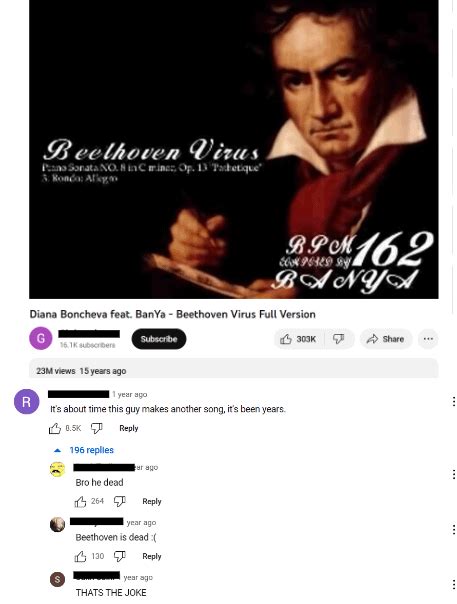Click the Beethoven Virus video player
457x604 pixels.
234,149
